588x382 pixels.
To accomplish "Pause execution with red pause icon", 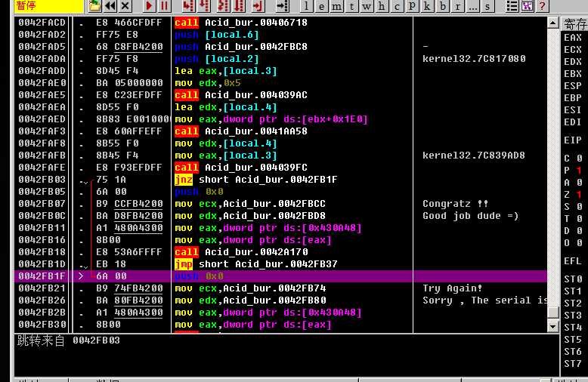I will click(x=164, y=5).
